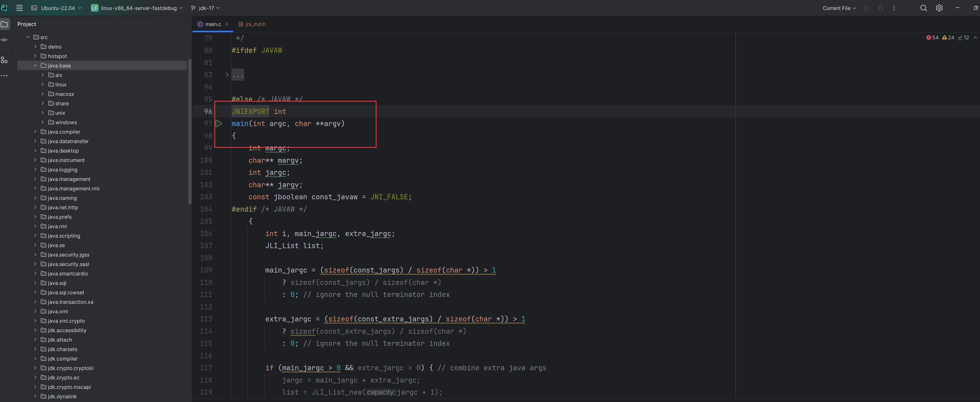Open the jdk-17 branch dropdown
The width and height of the screenshot is (980, 402).
pos(206,8)
